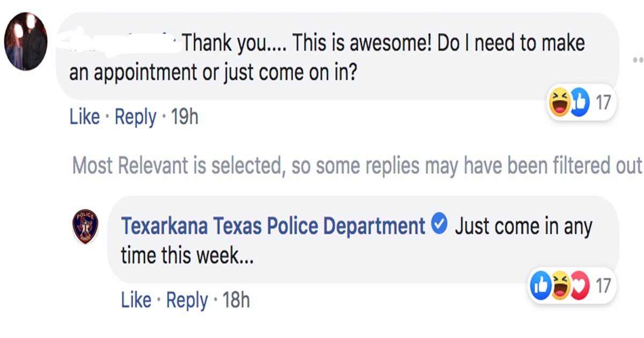The image size is (644, 338).
Task: Open Texarkana Texas Police Department page
Action: point(273,226)
